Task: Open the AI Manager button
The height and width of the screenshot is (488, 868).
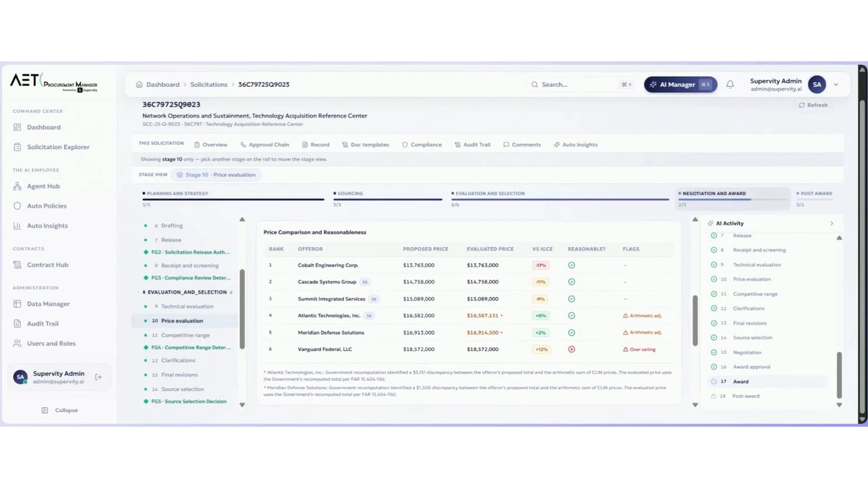Action: tap(680, 85)
